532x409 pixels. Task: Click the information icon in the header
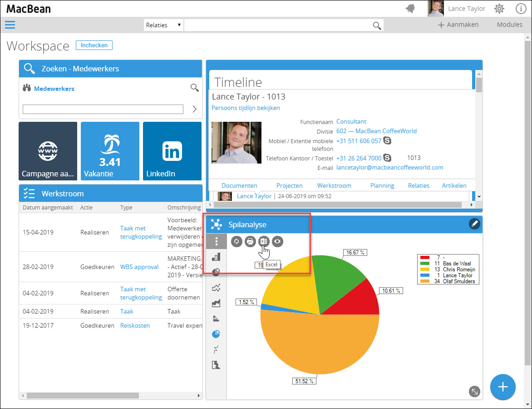[521, 9]
